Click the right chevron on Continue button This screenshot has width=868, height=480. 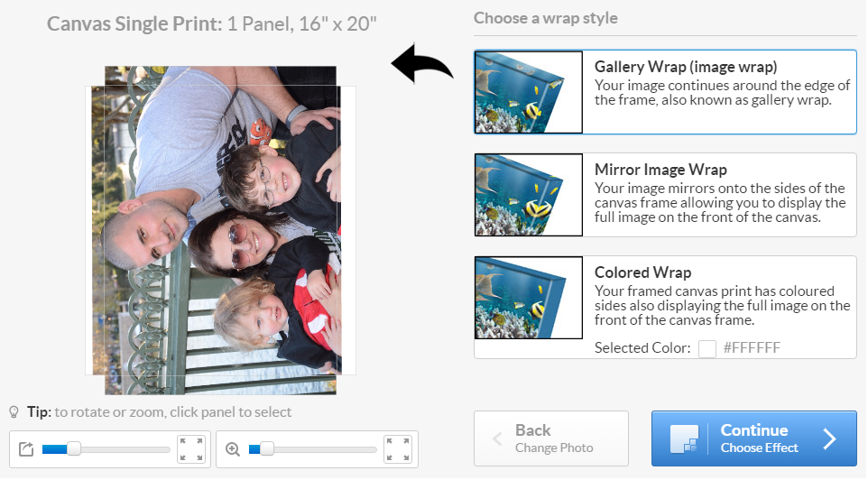[829, 439]
